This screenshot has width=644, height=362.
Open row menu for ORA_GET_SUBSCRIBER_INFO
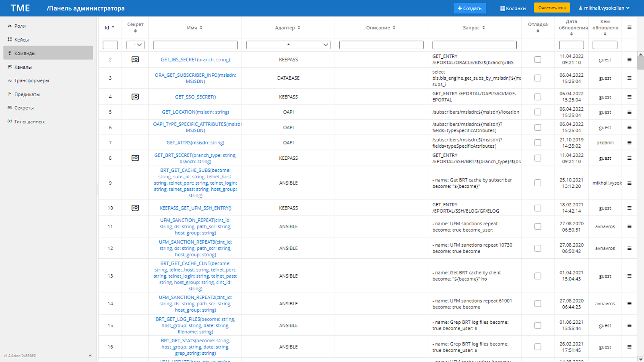pyautogui.click(x=629, y=78)
